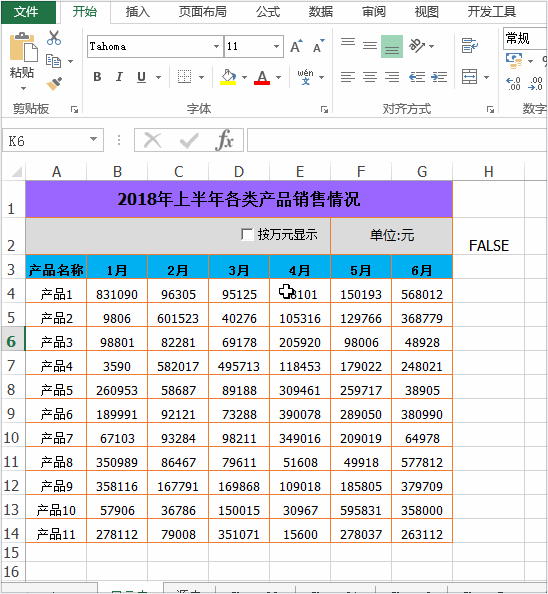Open the borders dropdown arrow
Image resolution: width=548 pixels, height=594 pixels.
201,77
